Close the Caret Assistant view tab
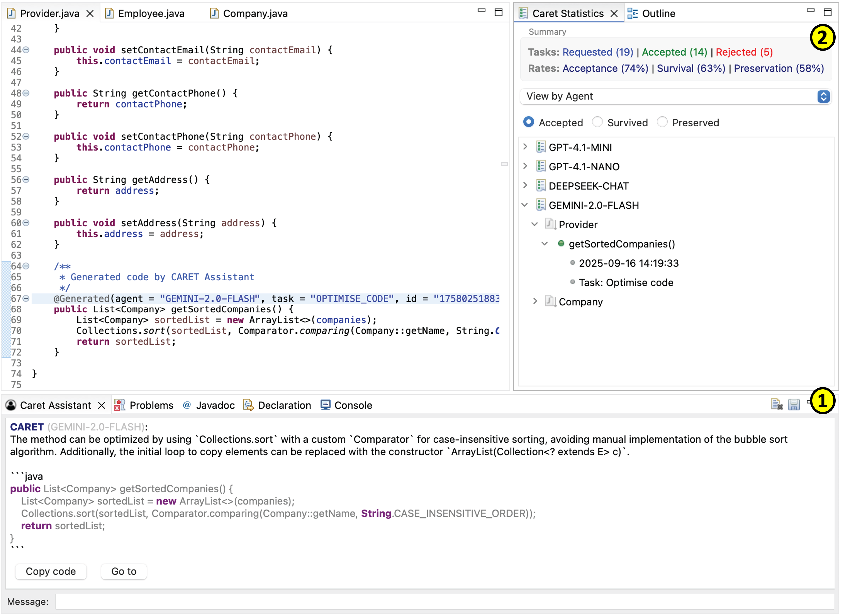 pyautogui.click(x=101, y=405)
